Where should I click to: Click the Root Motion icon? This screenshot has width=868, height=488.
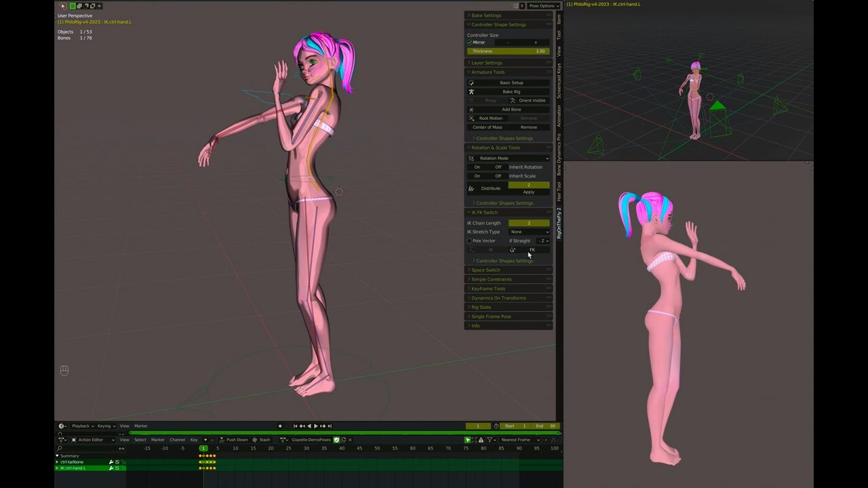pos(471,118)
